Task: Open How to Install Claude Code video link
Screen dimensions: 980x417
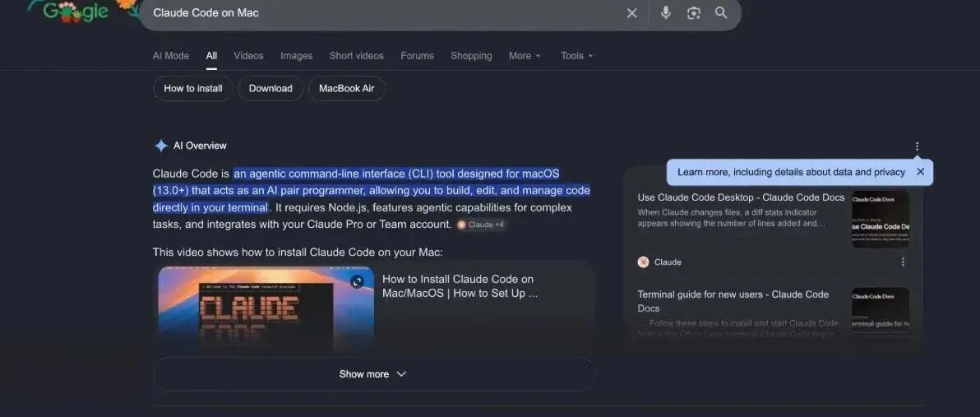Action: 460,286
